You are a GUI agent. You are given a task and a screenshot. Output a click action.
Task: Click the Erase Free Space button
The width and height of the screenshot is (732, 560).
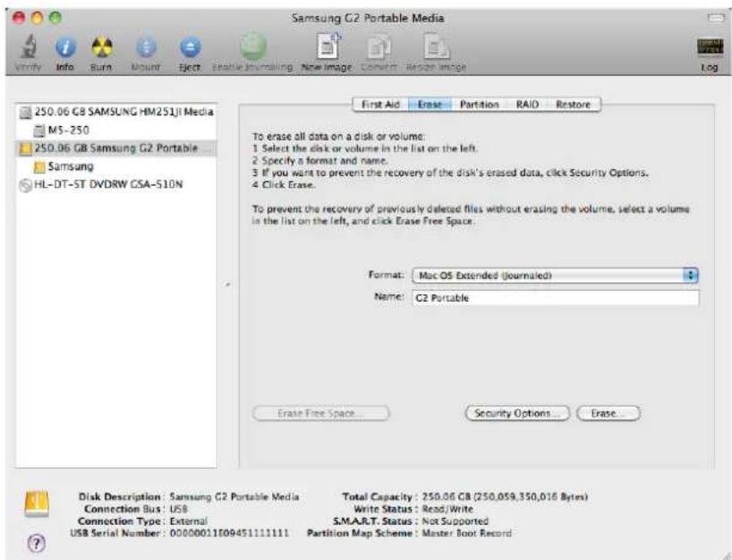point(320,413)
